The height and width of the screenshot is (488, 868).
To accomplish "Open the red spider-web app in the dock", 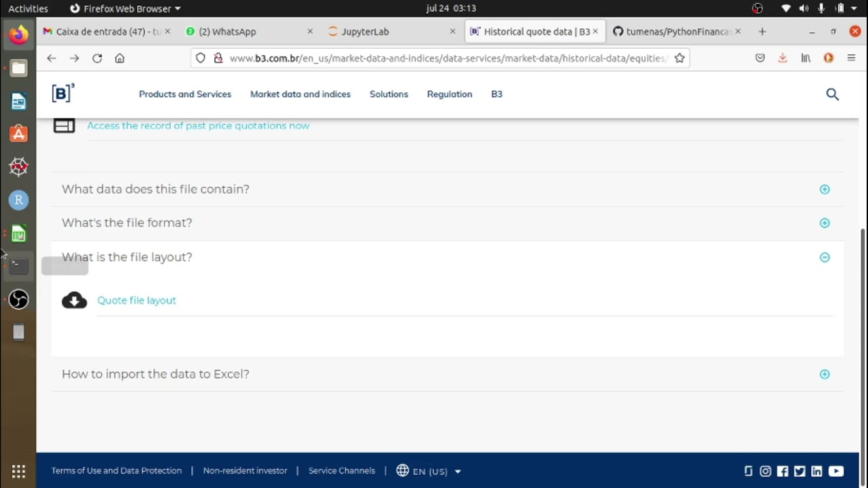I will [18, 167].
